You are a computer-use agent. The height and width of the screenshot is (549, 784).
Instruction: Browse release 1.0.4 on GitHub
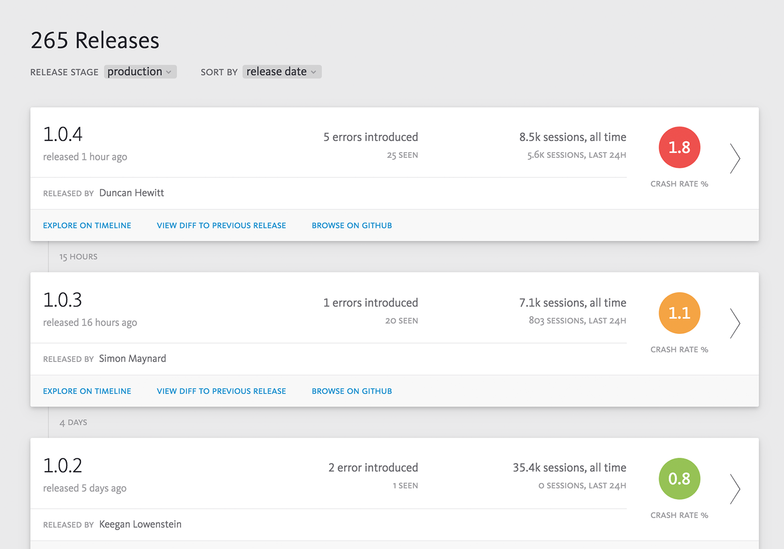(x=352, y=226)
